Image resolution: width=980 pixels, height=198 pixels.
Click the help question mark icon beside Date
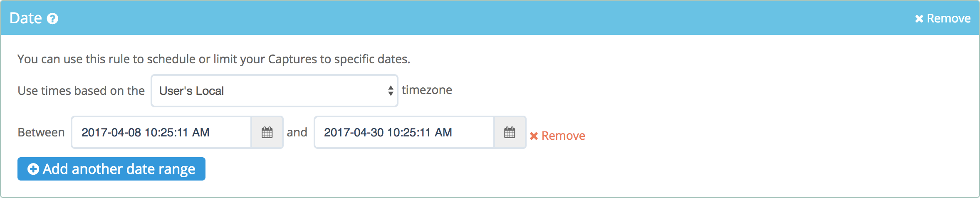click(x=52, y=19)
